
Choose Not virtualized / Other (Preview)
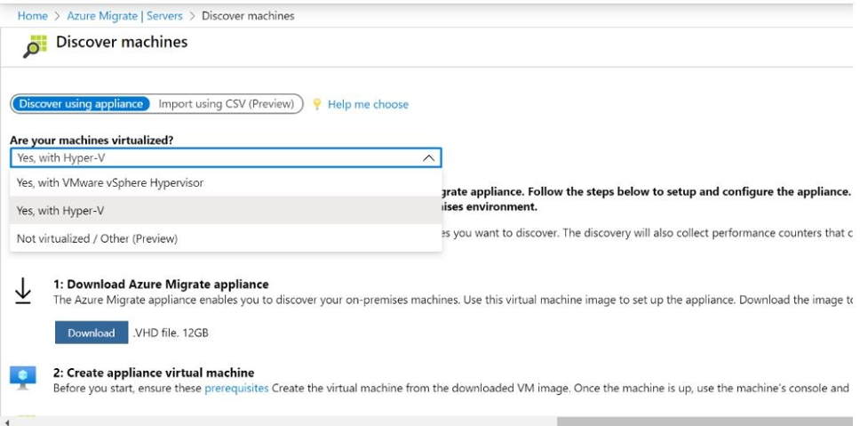click(226, 238)
